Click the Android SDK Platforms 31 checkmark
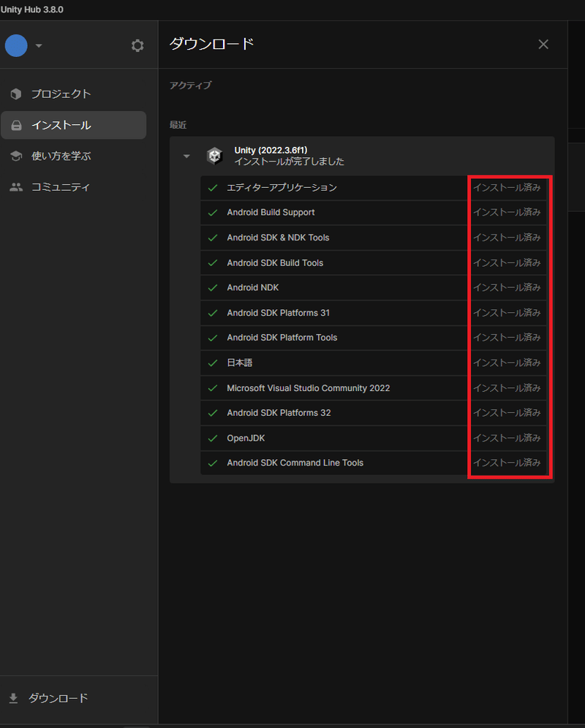The width and height of the screenshot is (585, 728). tap(213, 313)
